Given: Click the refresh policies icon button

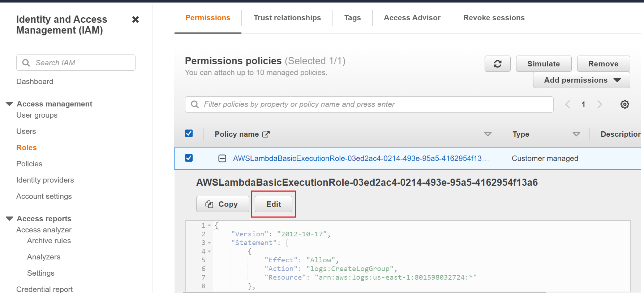Looking at the screenshot, I should point(498,64).
